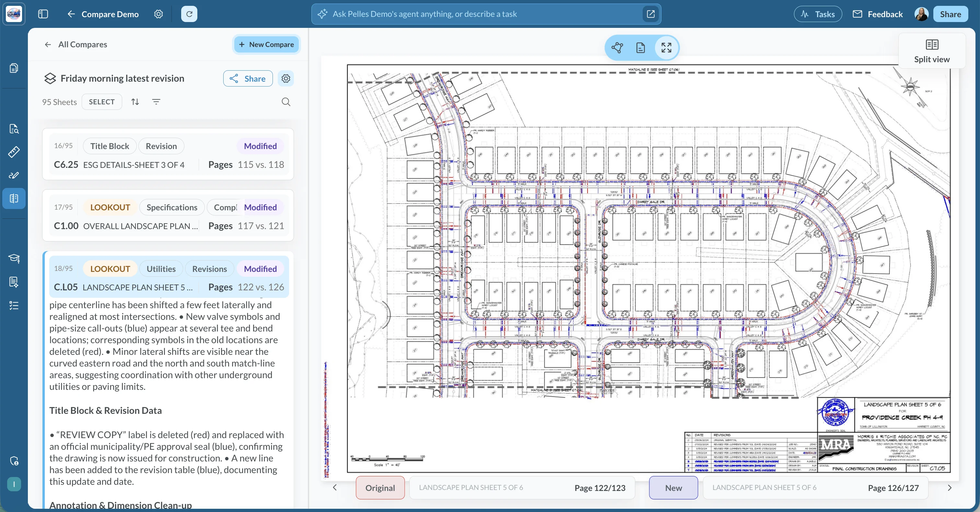Click Modified status on C.L05 card

pos(260,269)
